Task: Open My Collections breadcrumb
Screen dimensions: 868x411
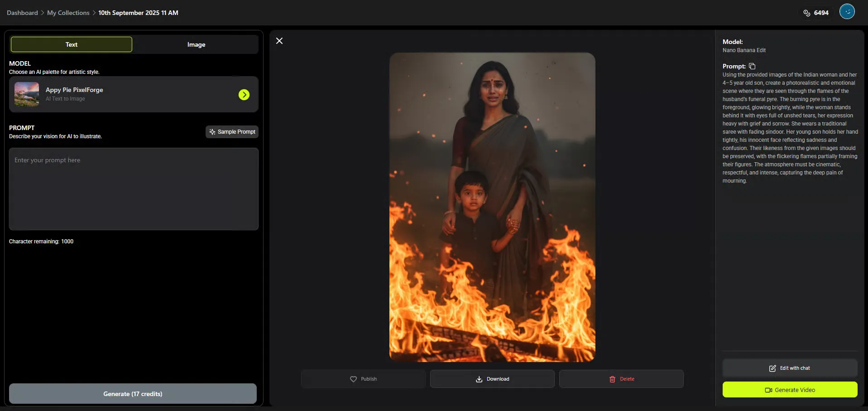Action: tap(68, 13)
